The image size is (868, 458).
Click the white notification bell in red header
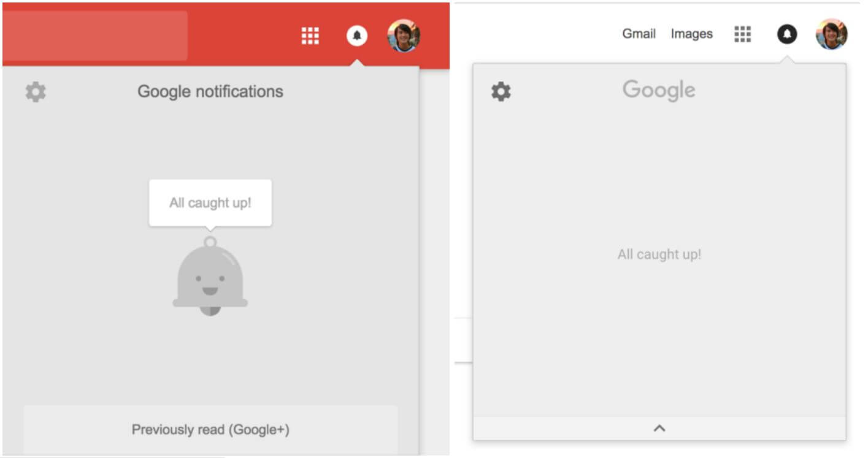coord(357,36)
